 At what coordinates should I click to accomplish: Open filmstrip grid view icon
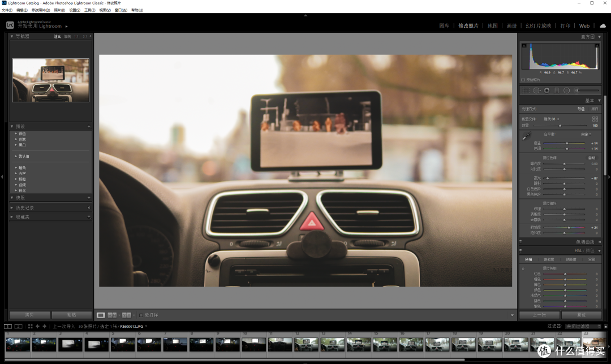coord(30,326)
